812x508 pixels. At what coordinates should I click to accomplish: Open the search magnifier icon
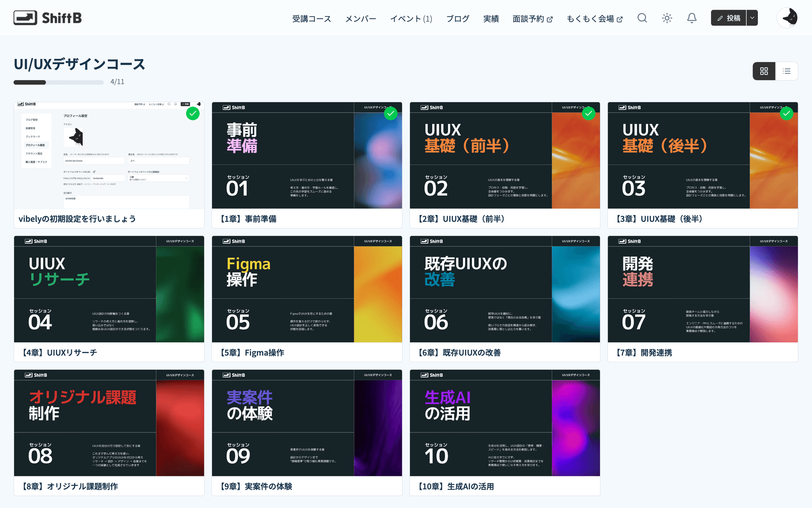tap(642, 18)
